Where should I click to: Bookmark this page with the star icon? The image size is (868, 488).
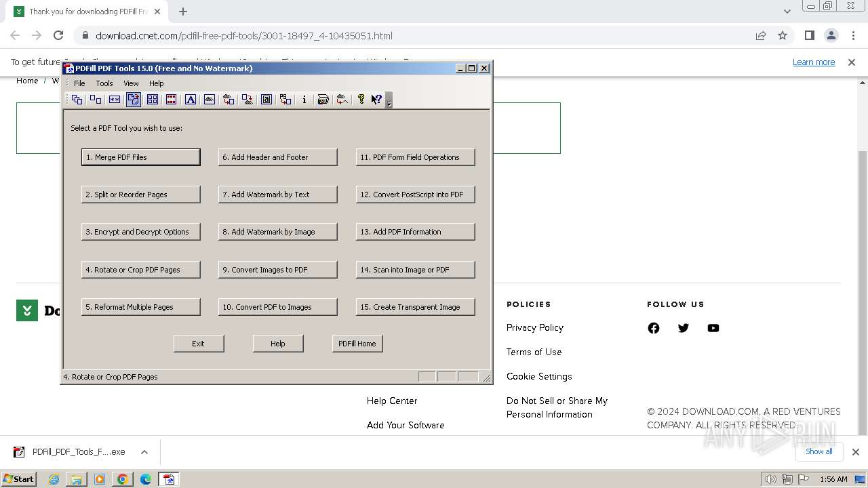[783, 35]
